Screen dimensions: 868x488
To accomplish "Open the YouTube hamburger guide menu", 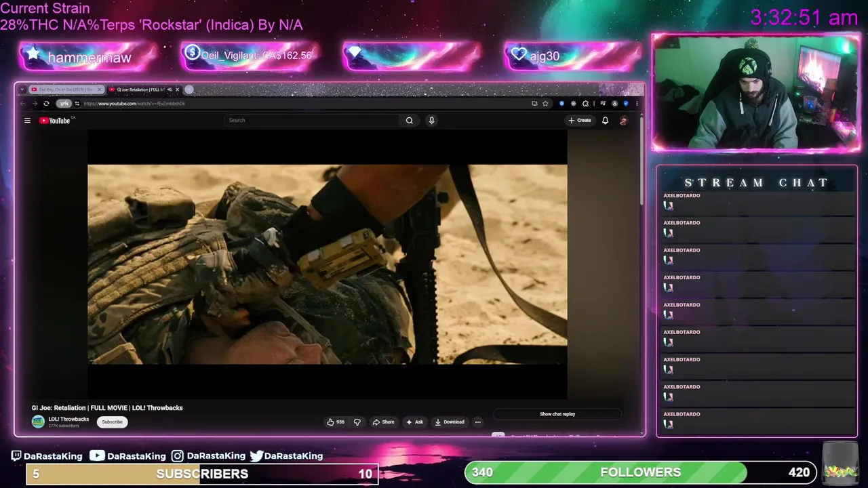I will 27,121.
